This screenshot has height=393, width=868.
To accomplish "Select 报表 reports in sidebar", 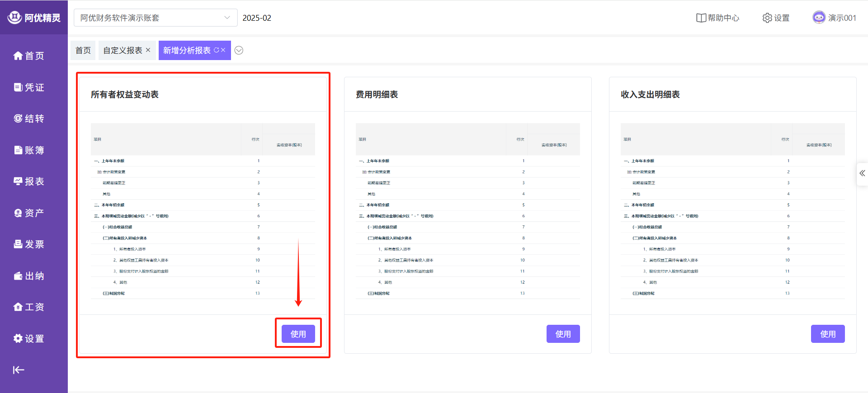I will (29, 182).
